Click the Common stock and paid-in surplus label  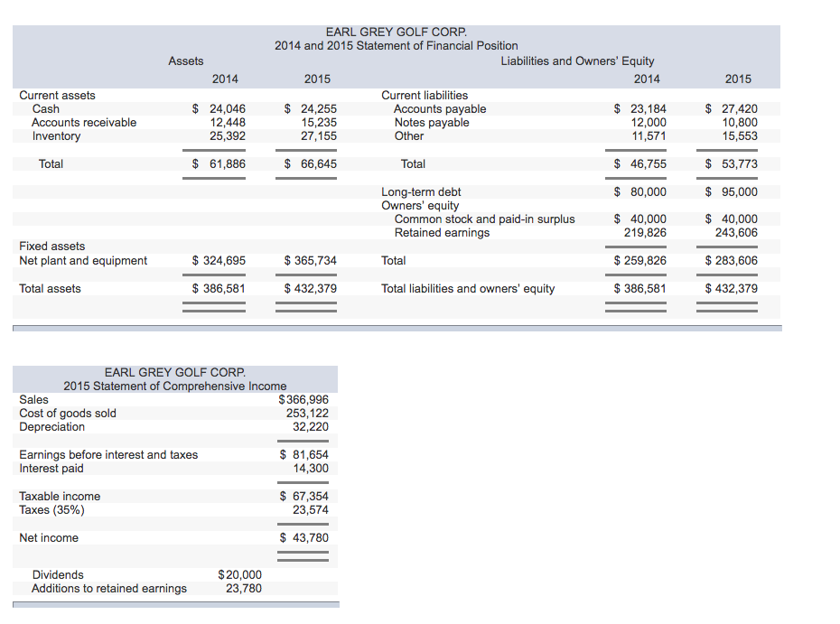[484, 219]
